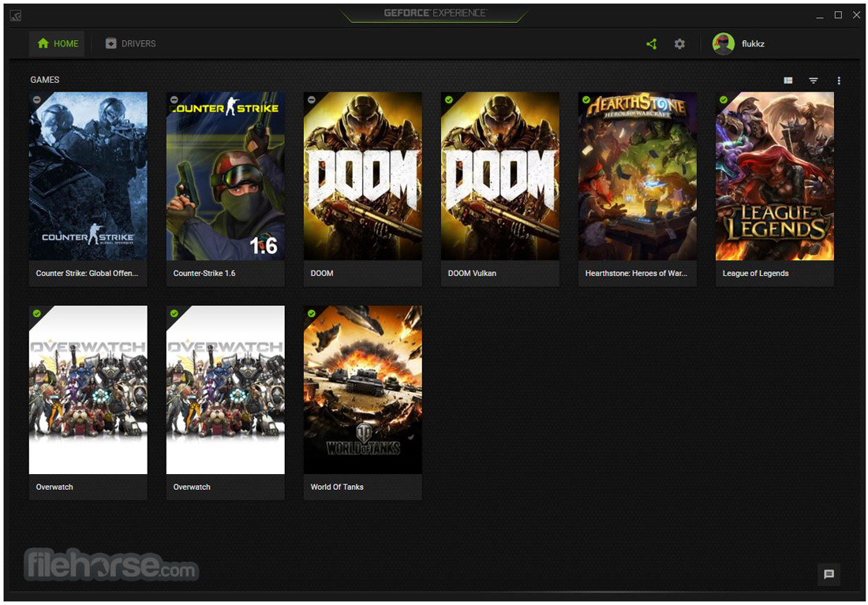The image size is (868, 605).
Task: Click optimized checkmark on World Of Tanks
Action: (312, 313)
